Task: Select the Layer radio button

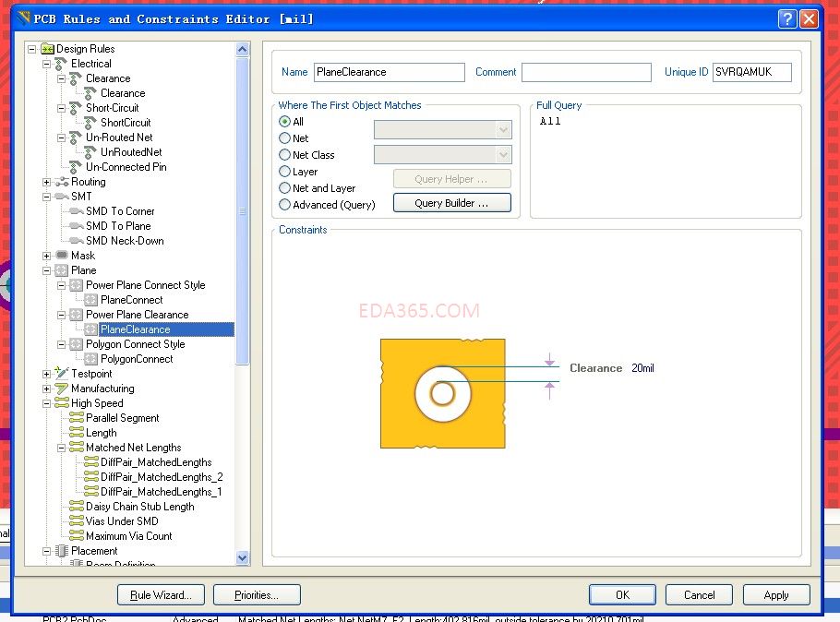Action: [285, 172]
